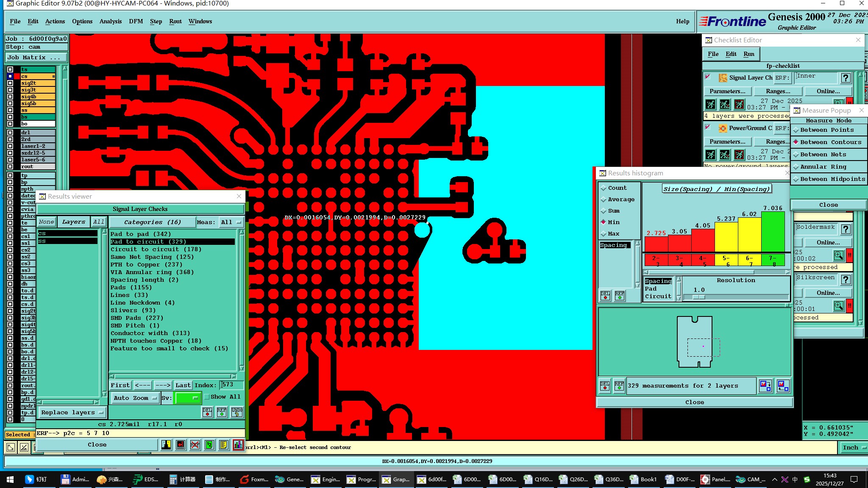Select the Circuit to circuit (178) category
The width and height of the screenshot is (868, 488).
[x=156, y=250]
